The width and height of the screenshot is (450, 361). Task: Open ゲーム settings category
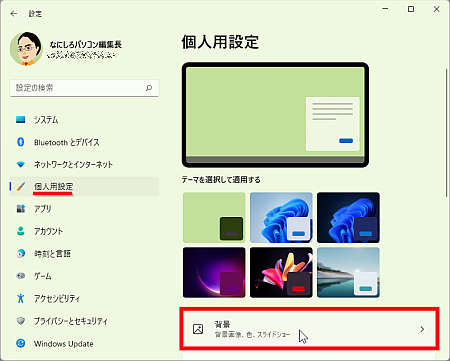point(84,276)
